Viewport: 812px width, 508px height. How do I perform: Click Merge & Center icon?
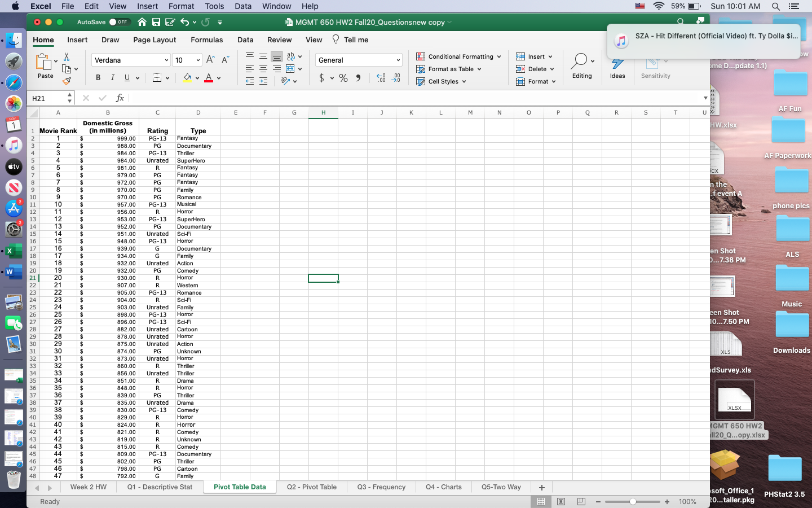(x=290, y=69)
